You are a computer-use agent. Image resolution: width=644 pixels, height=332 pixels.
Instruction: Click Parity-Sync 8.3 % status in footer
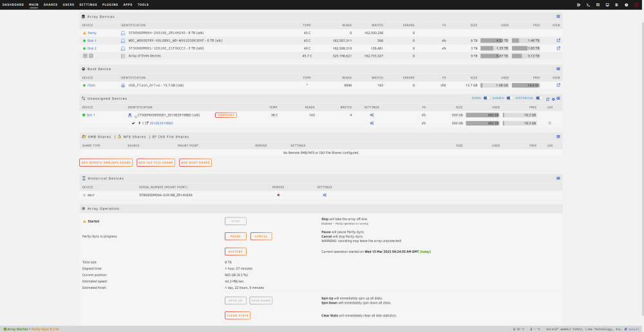pos(45,329)
